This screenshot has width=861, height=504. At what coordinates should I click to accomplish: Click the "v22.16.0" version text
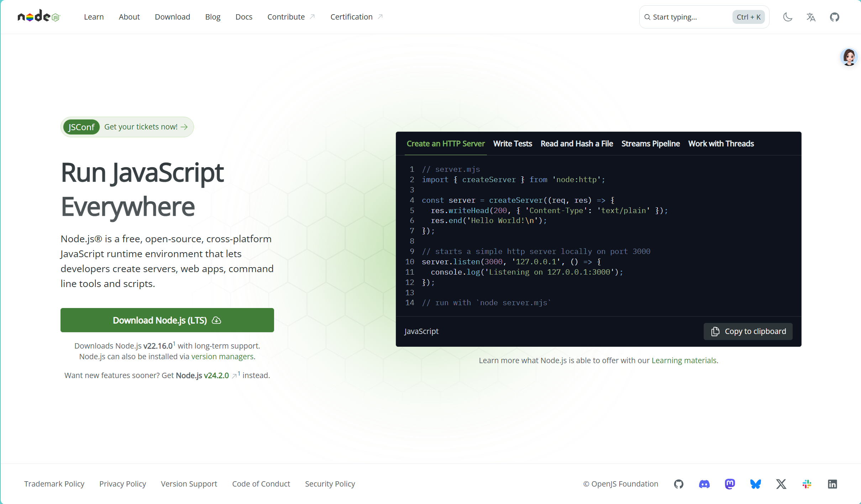[x=158, y=346]
